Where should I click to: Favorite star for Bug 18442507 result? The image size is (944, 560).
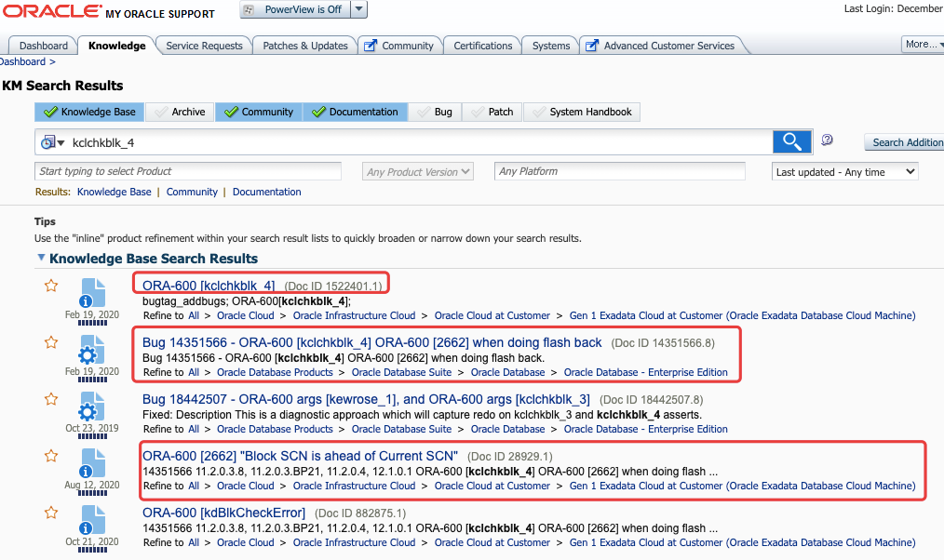(x=51, y=399)
